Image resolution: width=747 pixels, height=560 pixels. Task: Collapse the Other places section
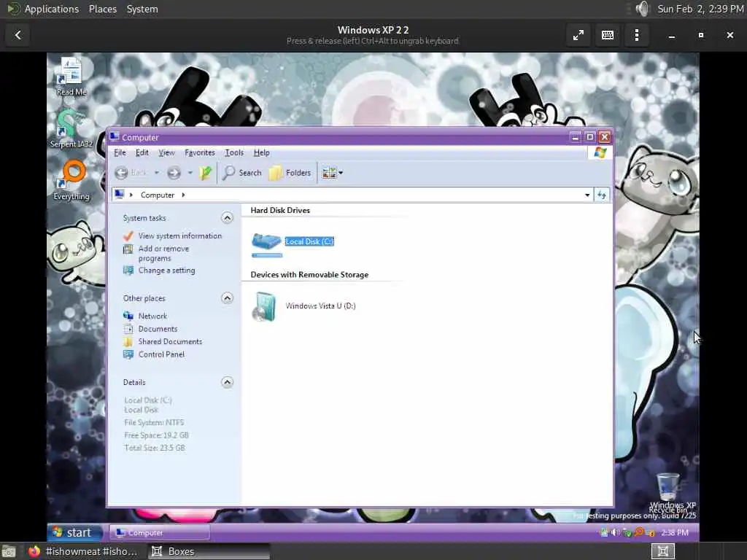[228, 298]
